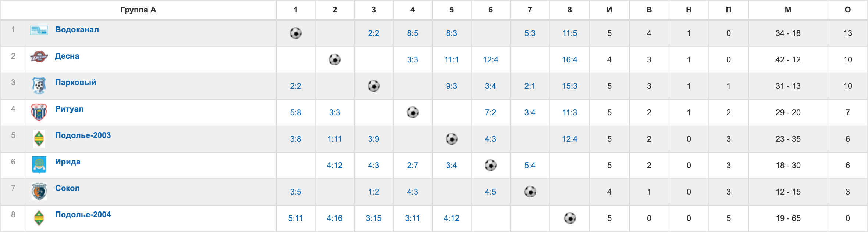868x232 pixels.
Task: Click soccer ball icon in Подолье-2004 row
Action: 570,218
